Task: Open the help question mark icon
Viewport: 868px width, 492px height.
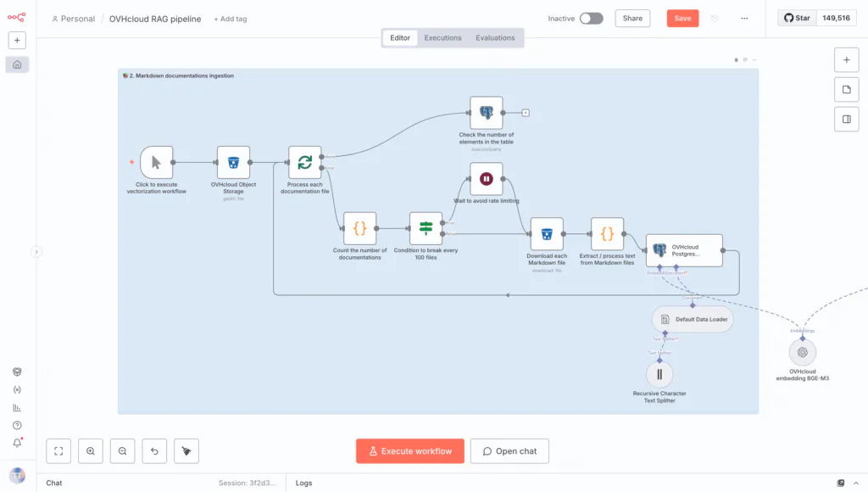Action: point(17,426)
